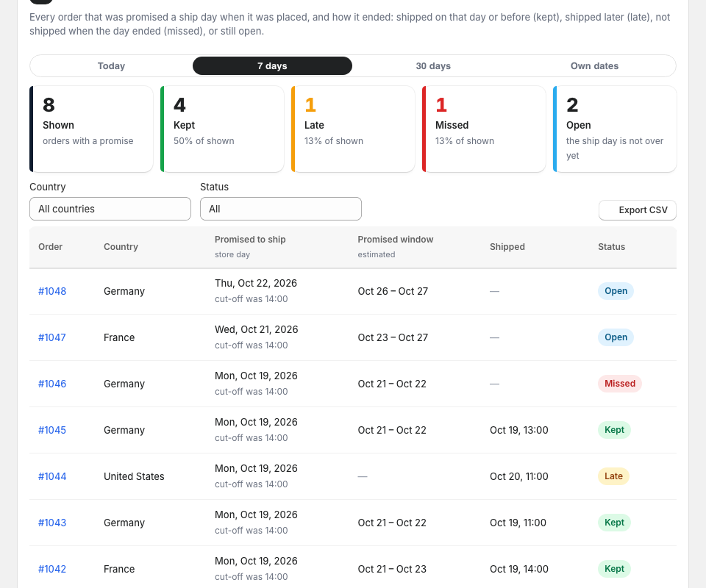Click the Shown summary card
706x588 pixels.
pos(91,129)
